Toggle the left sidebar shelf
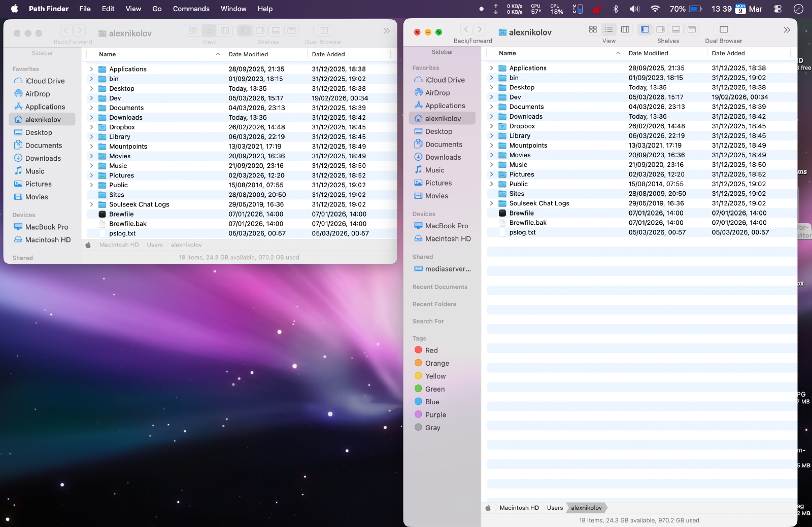The height and width of the screenshot is (527, 812). coord(645,29)
